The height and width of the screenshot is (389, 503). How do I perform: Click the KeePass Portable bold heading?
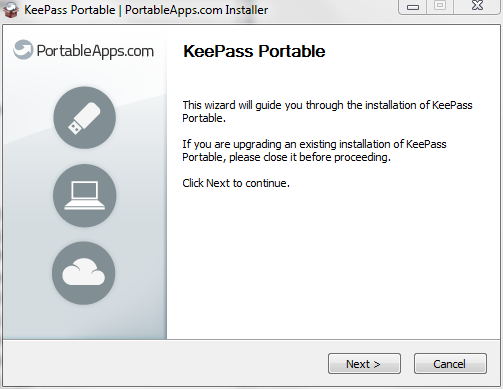tap(254, 51)
